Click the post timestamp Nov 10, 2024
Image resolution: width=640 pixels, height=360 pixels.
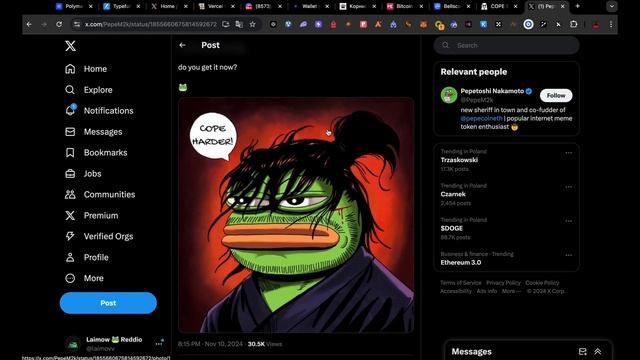(x=210, y=344)
